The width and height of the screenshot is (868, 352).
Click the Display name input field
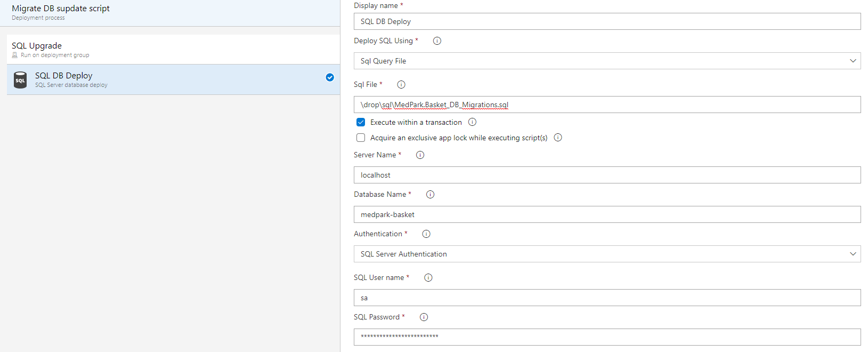(x=607, y=21)
